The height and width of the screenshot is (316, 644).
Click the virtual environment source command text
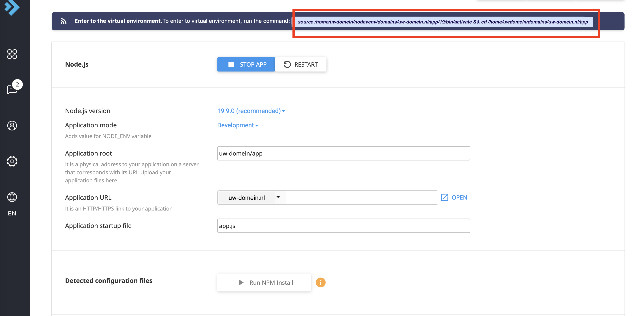tap(443, 22)
